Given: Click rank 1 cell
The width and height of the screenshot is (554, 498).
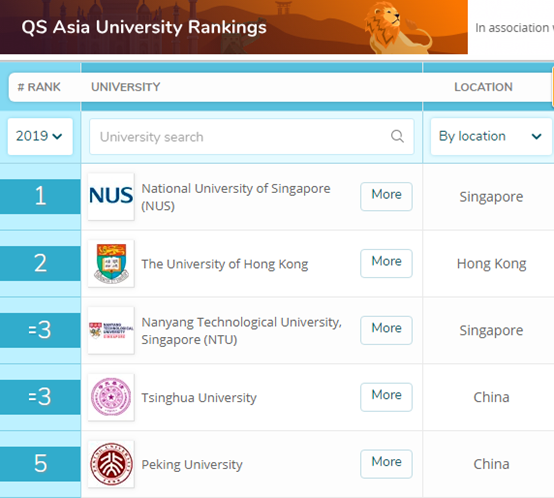Looking at the screenshot, I should [40, 196].
